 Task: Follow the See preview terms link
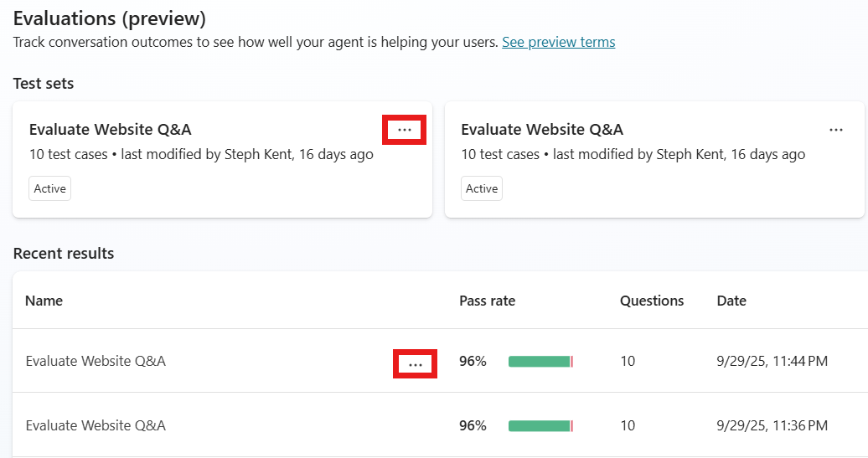pyautogui.click(x=558, y=42)
